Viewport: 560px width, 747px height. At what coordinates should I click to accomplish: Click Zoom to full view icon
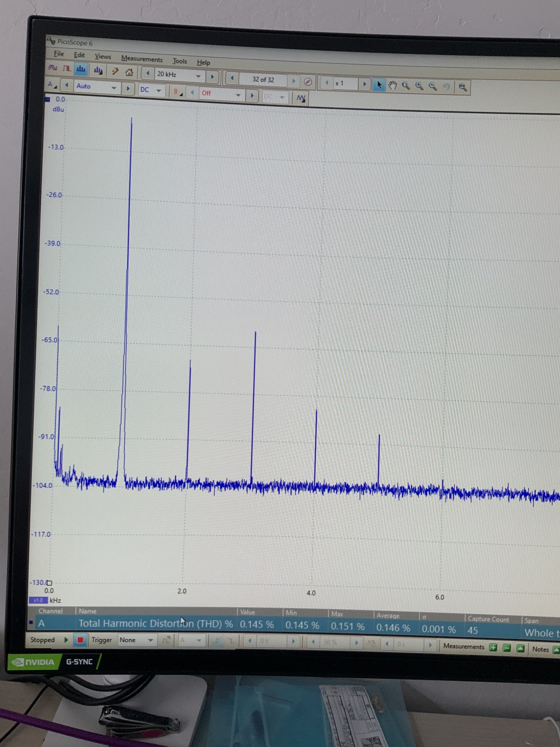pos(462,88)
